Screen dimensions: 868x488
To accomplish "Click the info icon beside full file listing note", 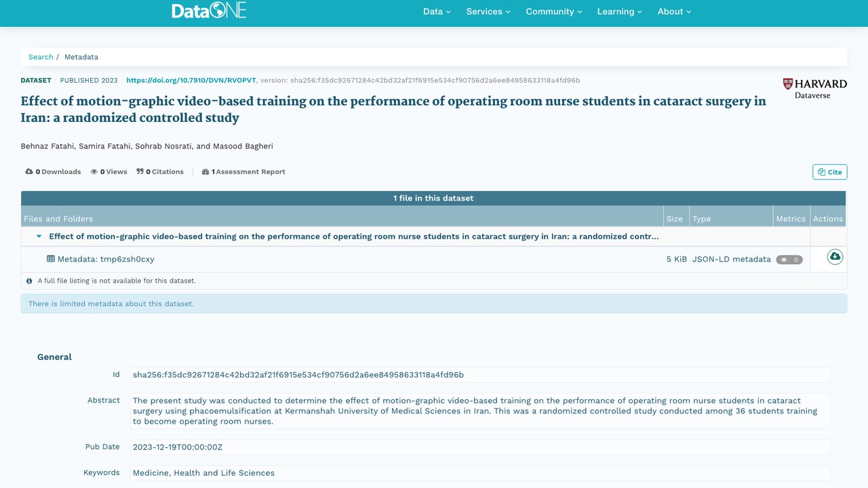I will click(x=29, y=281).
